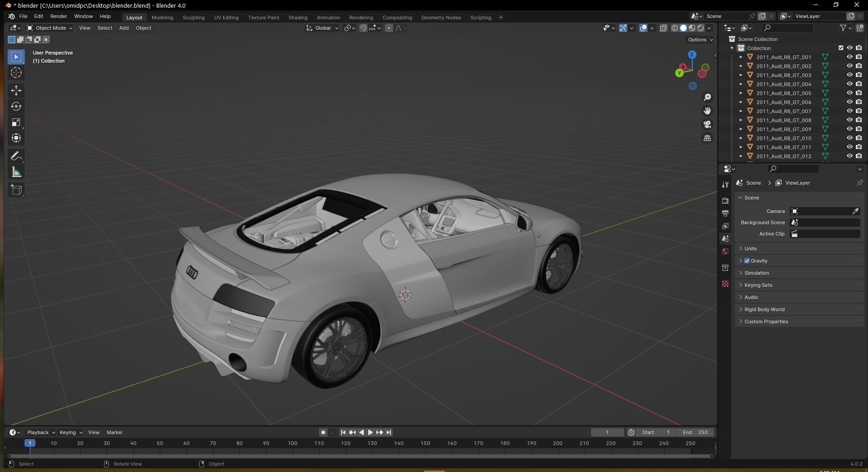
Task: Toggle proportional editing icon
Action: click(389, 28)
